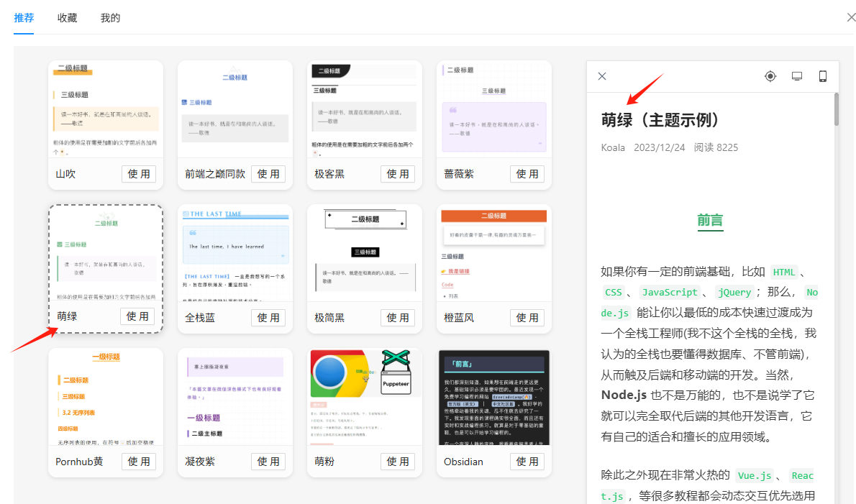Viewport: 856px width, 504px height.
Task: Click the Obsidian theme name label
Action: click(x=463, y=462)
